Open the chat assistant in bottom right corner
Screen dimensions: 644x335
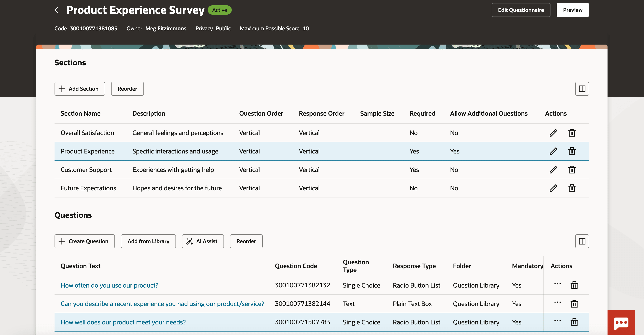(x=621, y=323)
